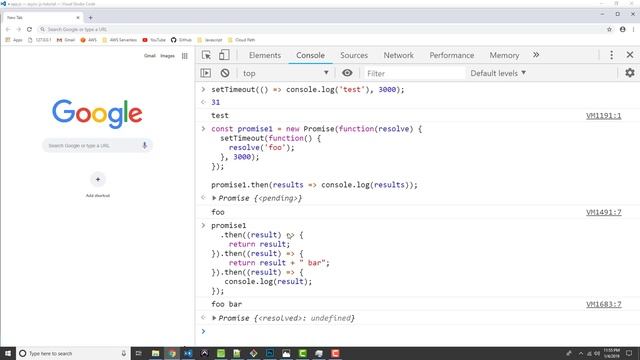Show the console sidebar panel icon
Screen dimensions: 640x360
[x=206, y=73]
